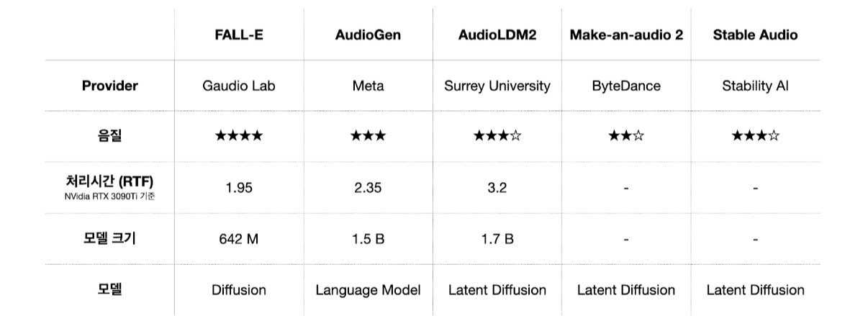
Task: Select the AudioGen column header
Action: coord(368,35)
